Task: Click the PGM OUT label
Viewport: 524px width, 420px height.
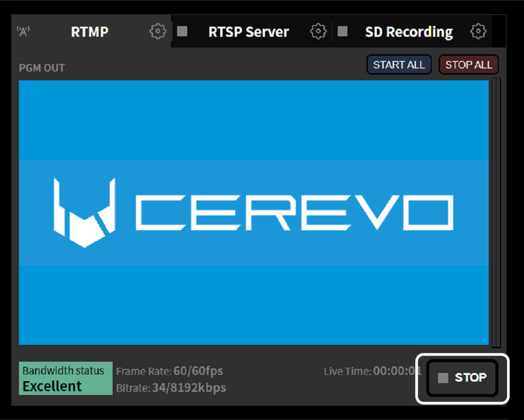Action: point(42,68)
